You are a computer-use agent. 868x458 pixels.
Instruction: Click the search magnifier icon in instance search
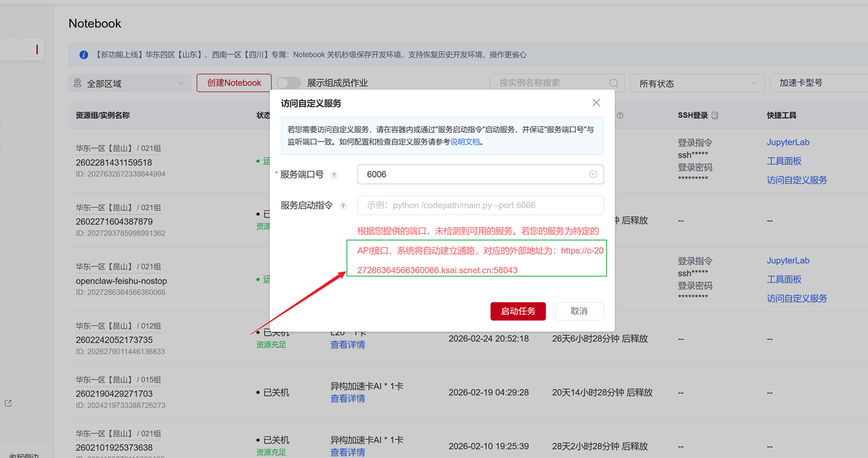tap(614, 83)
